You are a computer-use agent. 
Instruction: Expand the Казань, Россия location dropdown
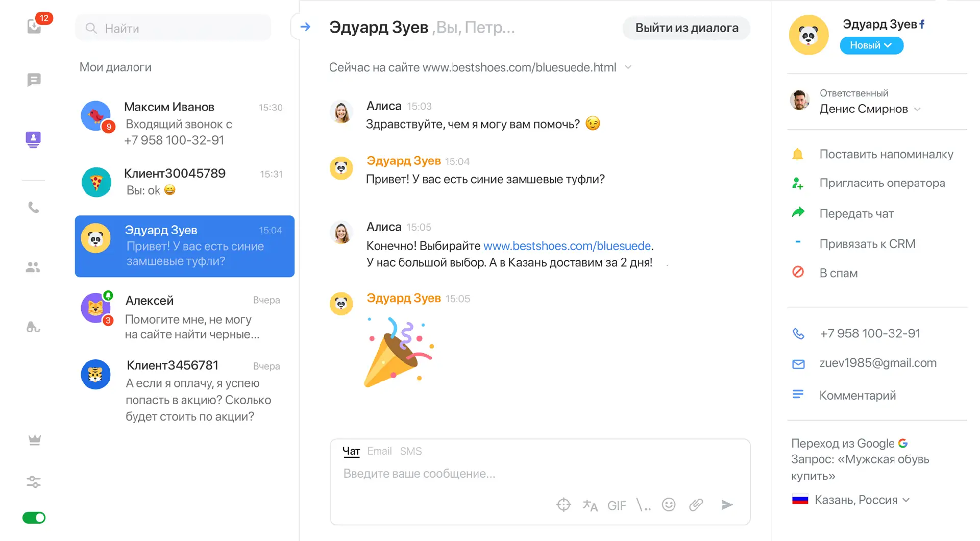click(906, 500)
